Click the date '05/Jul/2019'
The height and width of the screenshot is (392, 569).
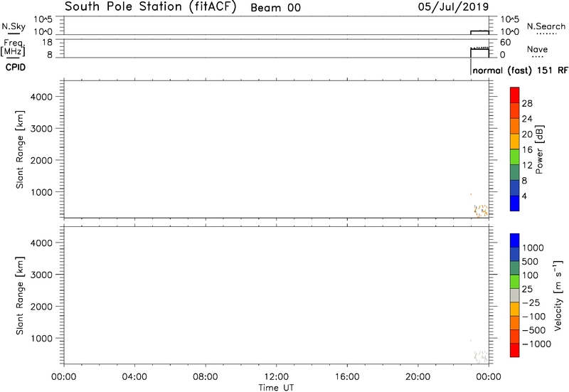point(454,7)
